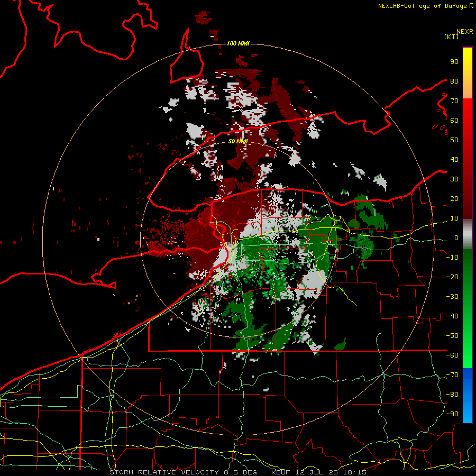Pick the gray zero-velocity color bar segment
The width and height of the screenshot is (476, 476).
tap(467, 234)
